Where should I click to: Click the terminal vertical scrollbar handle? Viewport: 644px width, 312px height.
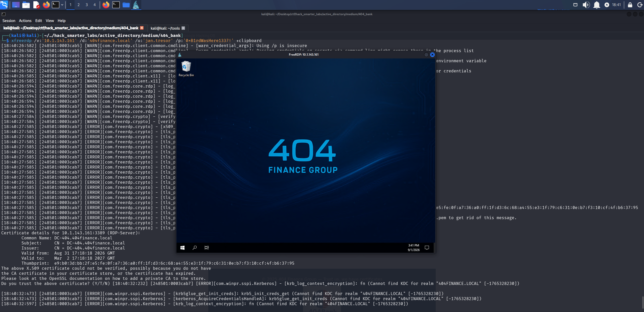[x=642, y=302]
